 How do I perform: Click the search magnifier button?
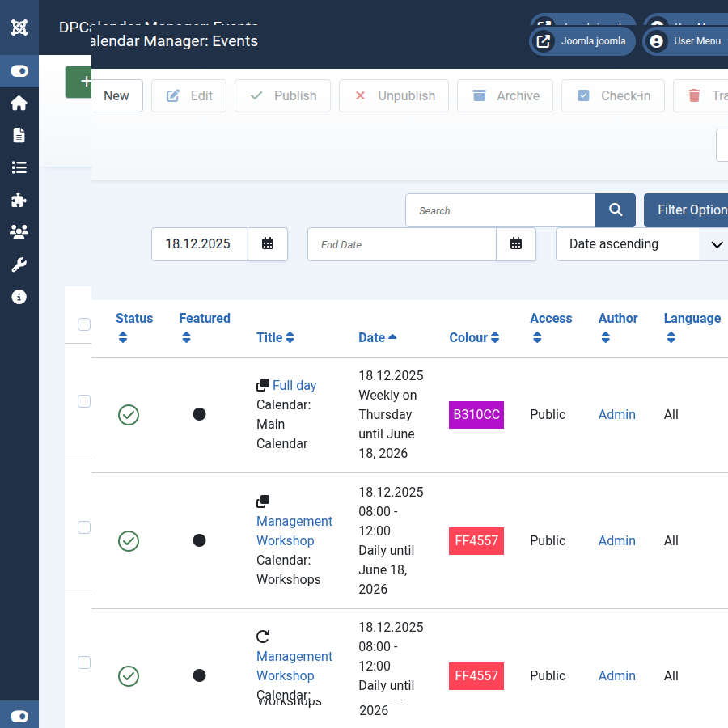click(x=616, y=210)
